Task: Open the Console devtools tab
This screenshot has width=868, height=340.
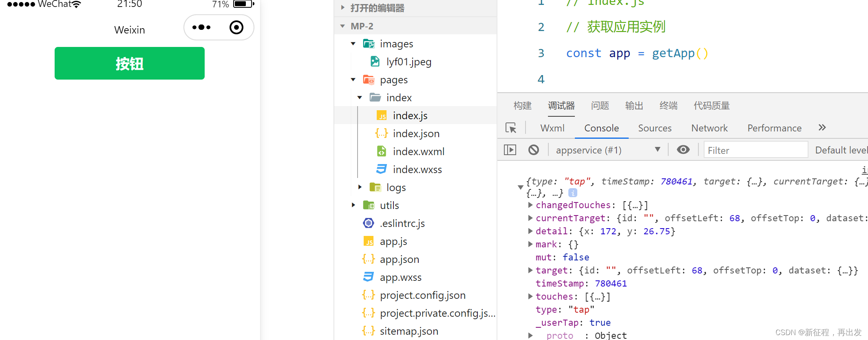Action: point(602,128)
